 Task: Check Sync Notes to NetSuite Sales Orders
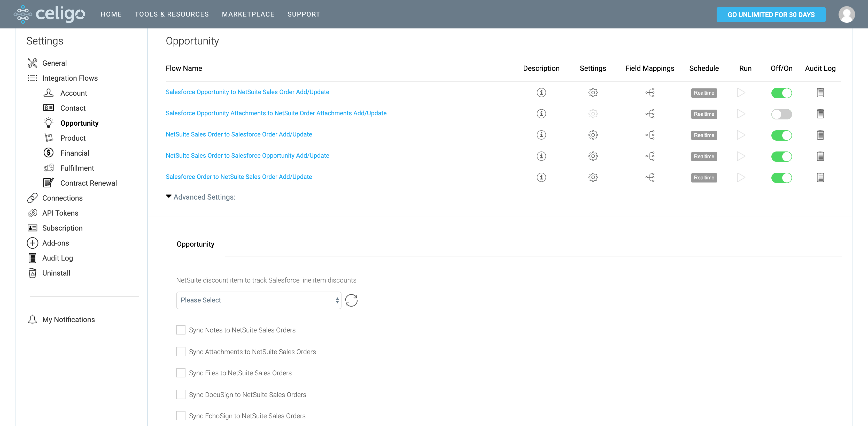181,330
